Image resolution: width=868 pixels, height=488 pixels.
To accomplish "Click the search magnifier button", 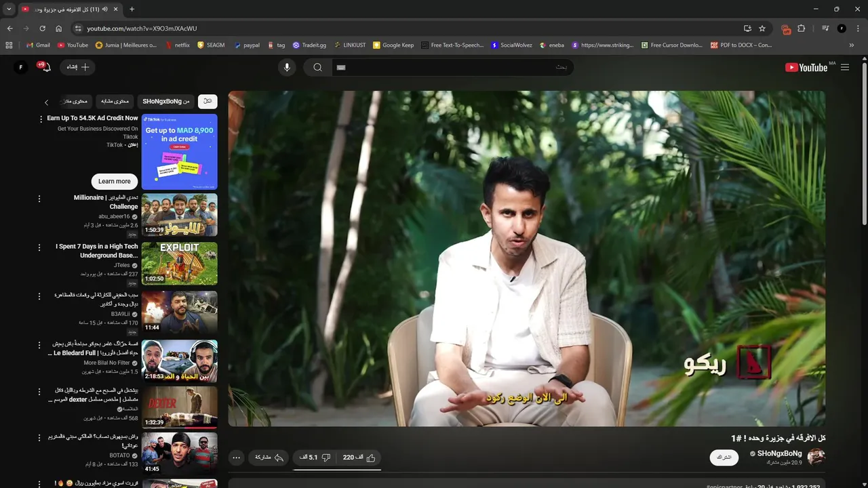I will (x=317, y=67).
